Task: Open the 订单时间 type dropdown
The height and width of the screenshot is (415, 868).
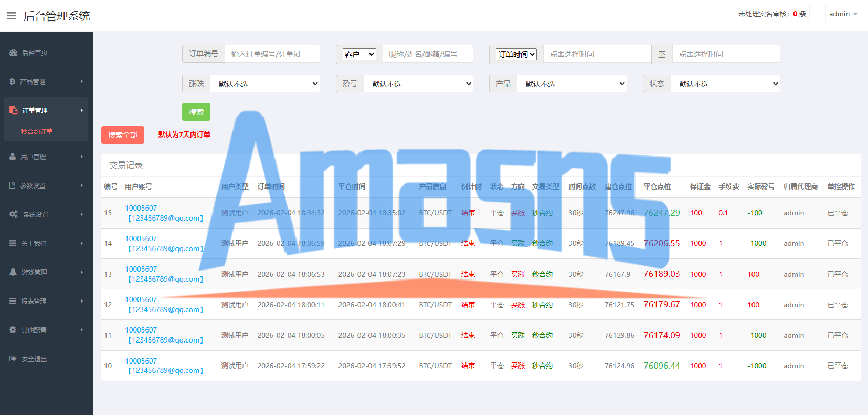Action: click(516, 54)
